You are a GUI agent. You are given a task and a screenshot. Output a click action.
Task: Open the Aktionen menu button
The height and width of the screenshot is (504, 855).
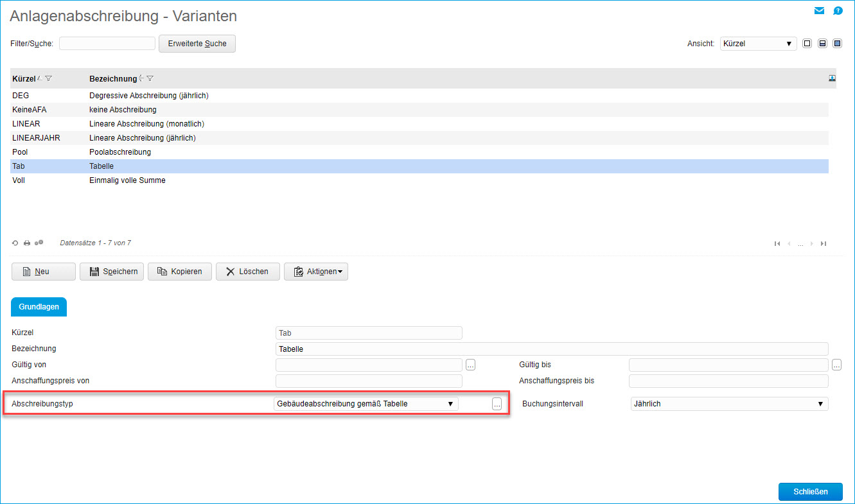(316, 272)
